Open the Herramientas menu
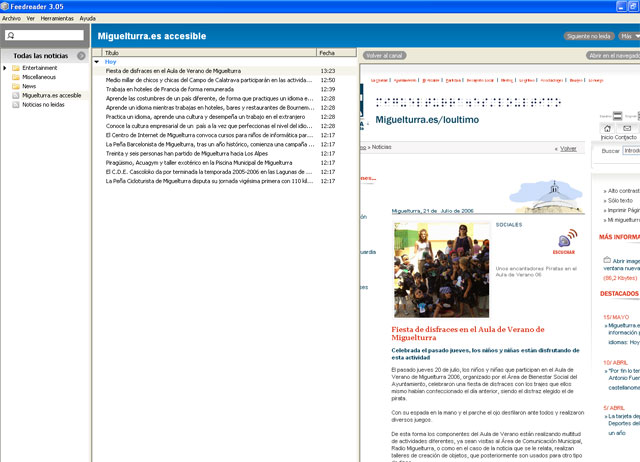This screenshot has height=462, width=640. coord(57,18)
